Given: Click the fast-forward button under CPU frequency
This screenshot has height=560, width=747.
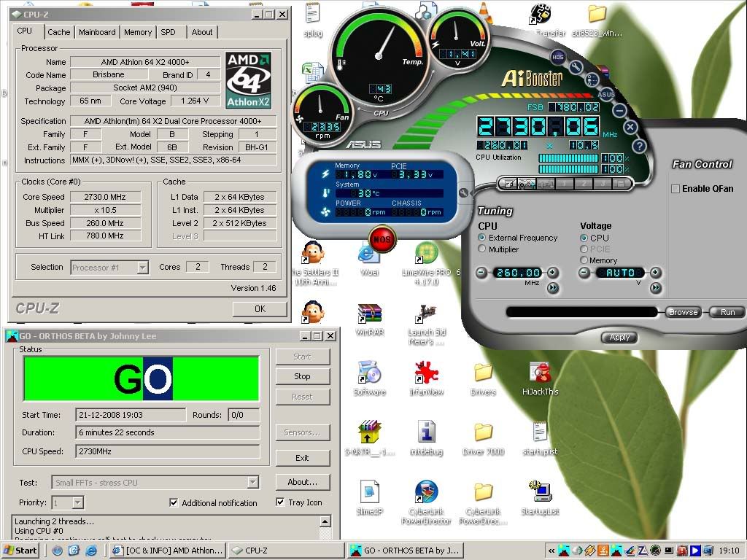Looking at the screenshot, I should [x=553, y=287].
